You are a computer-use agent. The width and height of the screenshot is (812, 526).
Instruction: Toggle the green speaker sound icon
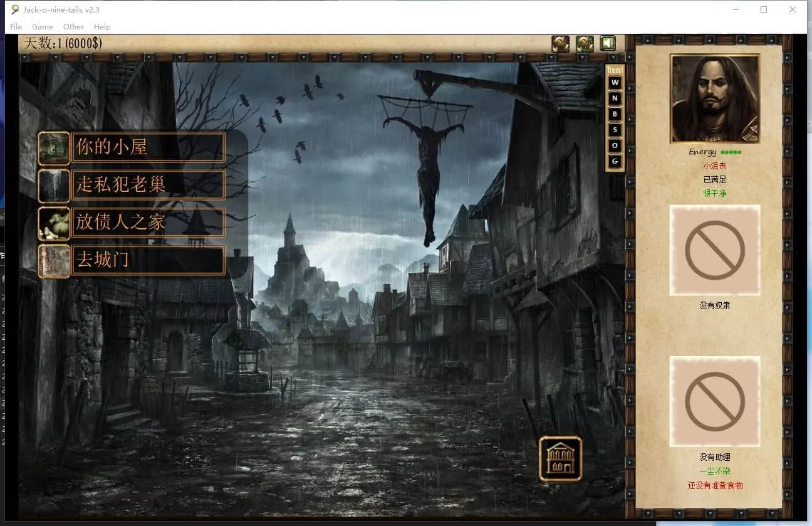coord(608,43)
